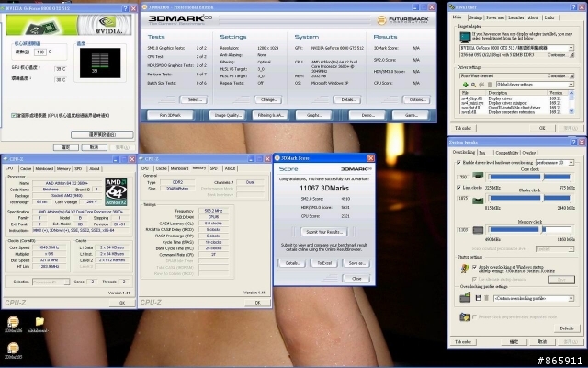Click the monitor icon under Target adapter
Image resolution: width=588 pixels, height=368 pixels.
[465, 37]
